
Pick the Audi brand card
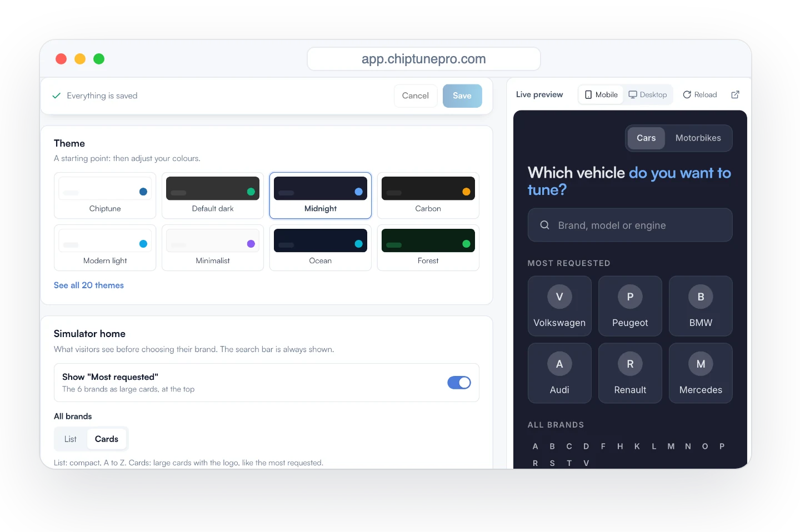coord(559,373)
